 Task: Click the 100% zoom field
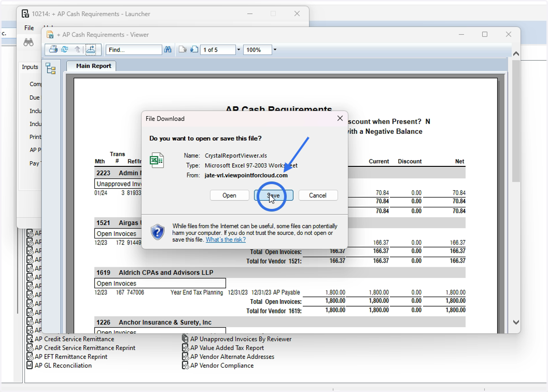pos(258,49)
